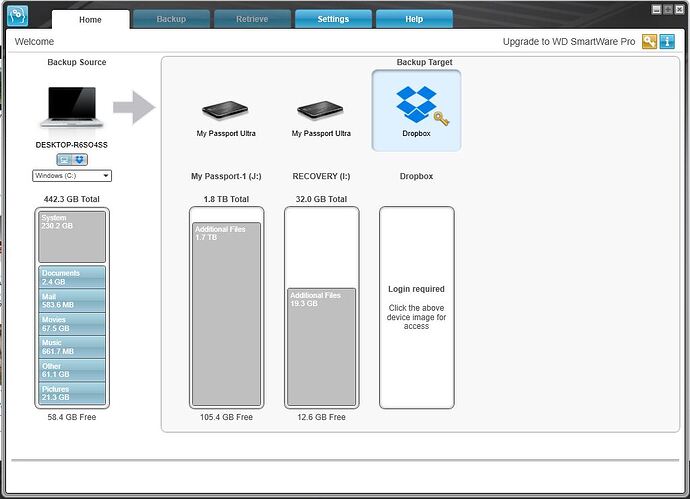Click the 12.6 GB Free text
This screenshot has width=690, height=499.
(x=321, y=417)
